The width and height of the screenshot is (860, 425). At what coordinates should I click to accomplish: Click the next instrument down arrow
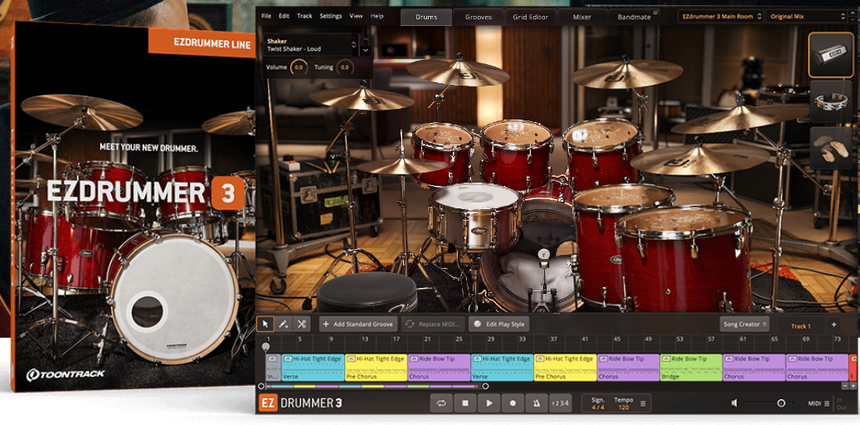[366, 49]
